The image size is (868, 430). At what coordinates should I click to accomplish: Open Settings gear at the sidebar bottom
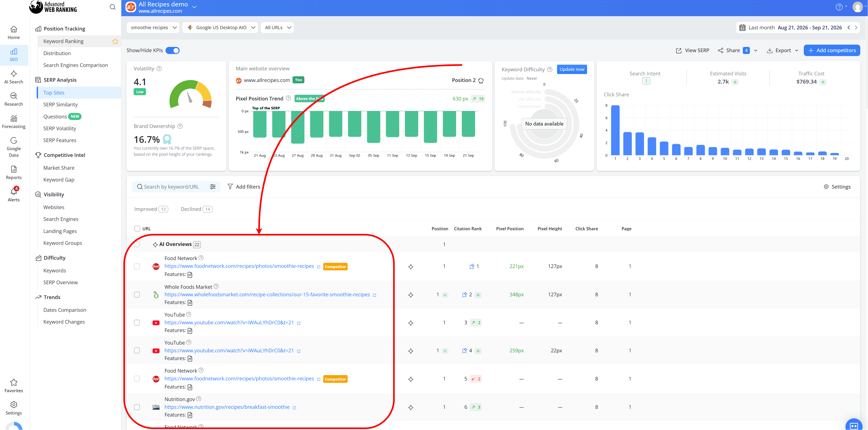click(13, 405)
